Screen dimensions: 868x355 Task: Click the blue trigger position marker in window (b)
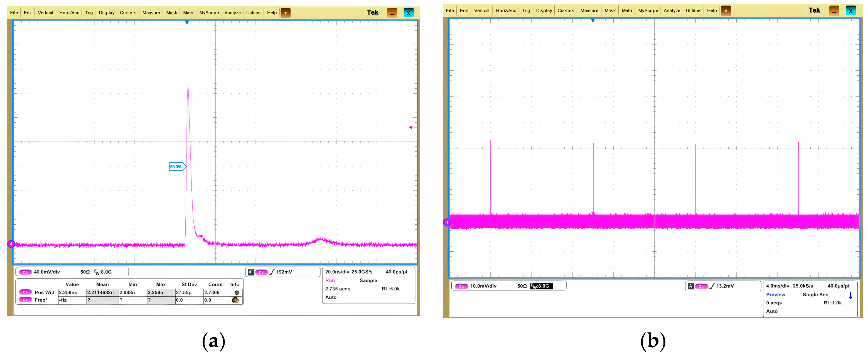pos(593,21)
